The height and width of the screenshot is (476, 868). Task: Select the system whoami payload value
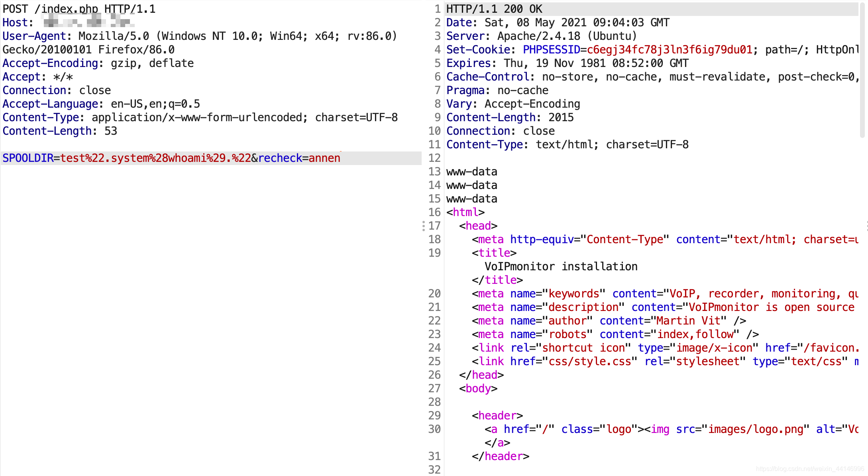click(156, 158)
